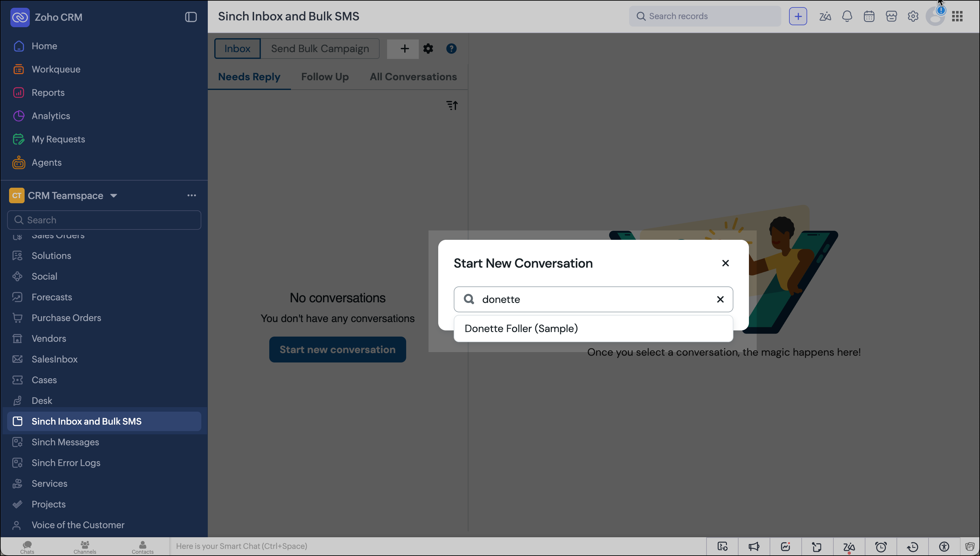This screenshot has width=980, height=556.
Task: Select Donette Foller (Sample) from results
Action: click(x=593, y=328)
